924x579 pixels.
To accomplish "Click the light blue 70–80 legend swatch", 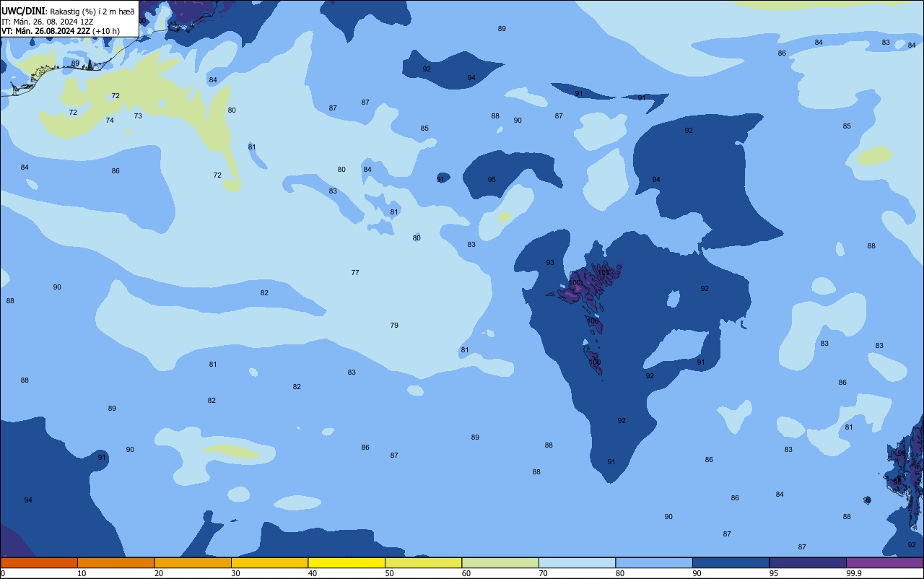I will point(577,562).
